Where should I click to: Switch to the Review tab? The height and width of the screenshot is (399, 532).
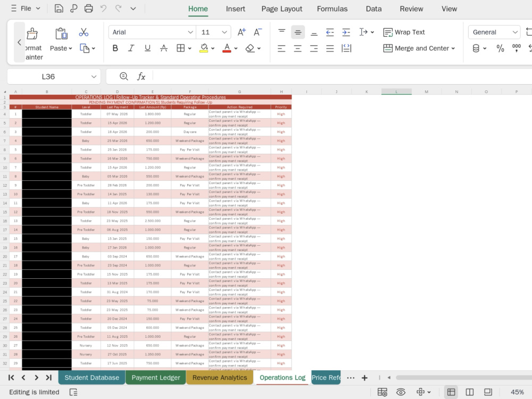[411, 9]
